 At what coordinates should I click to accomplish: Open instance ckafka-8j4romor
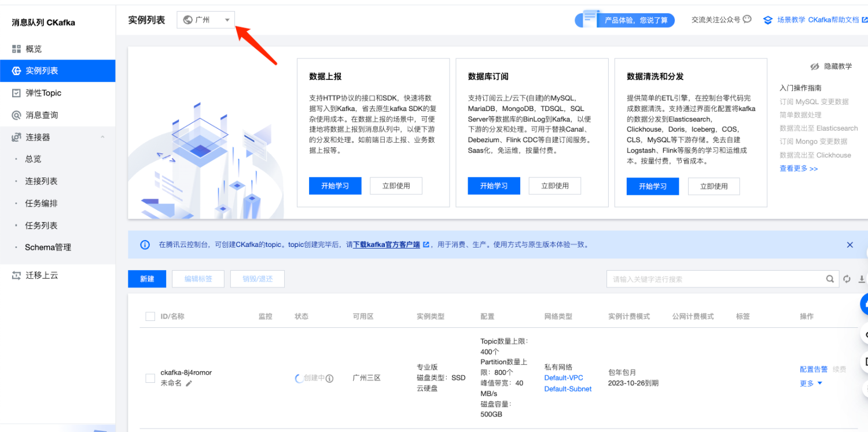[x=186, y=372]
